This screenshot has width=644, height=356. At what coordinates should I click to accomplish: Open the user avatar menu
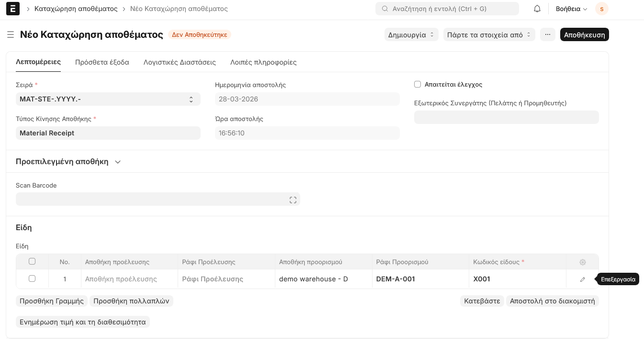pos(601,9)
